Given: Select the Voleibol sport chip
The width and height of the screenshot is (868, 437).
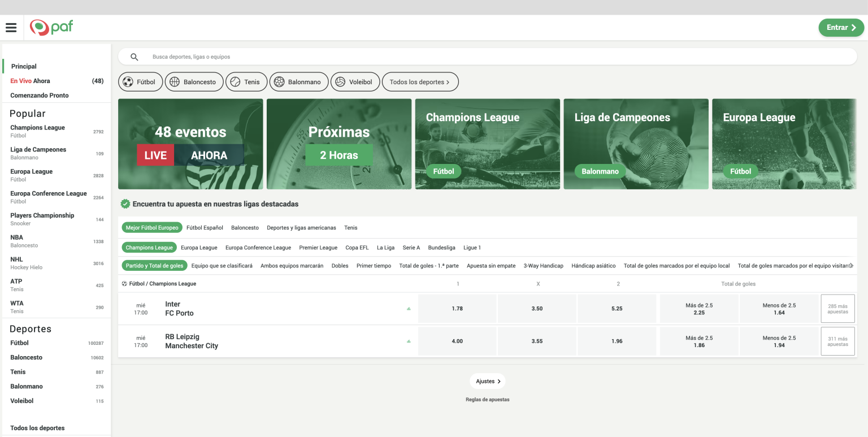Looking at the screenshot, I should pos(355,82).
